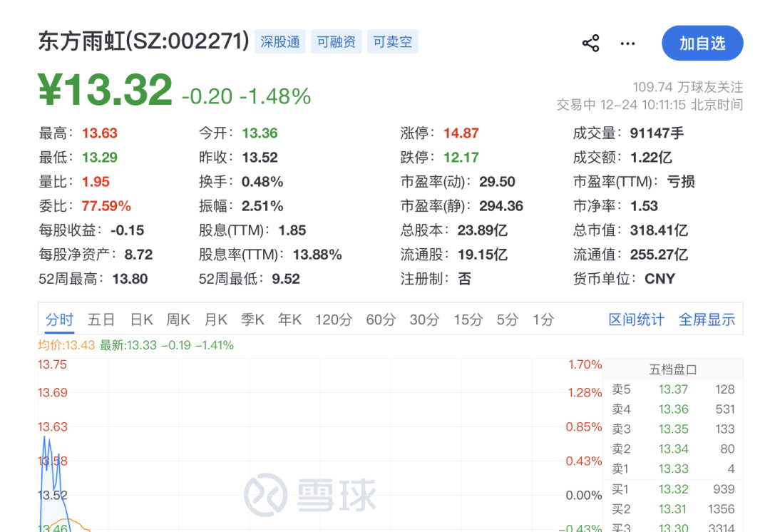
Task: Select the 30分 chart interval
Action: click(424, 319)
